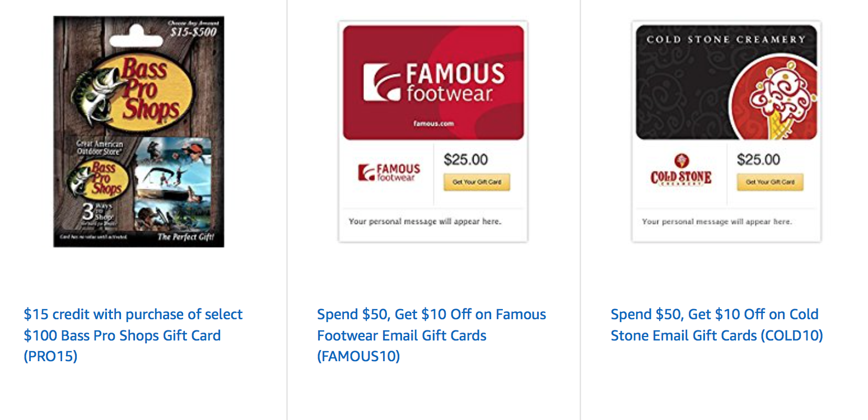Click the white Famous Footwear logo on red card

tap(433, 82)
